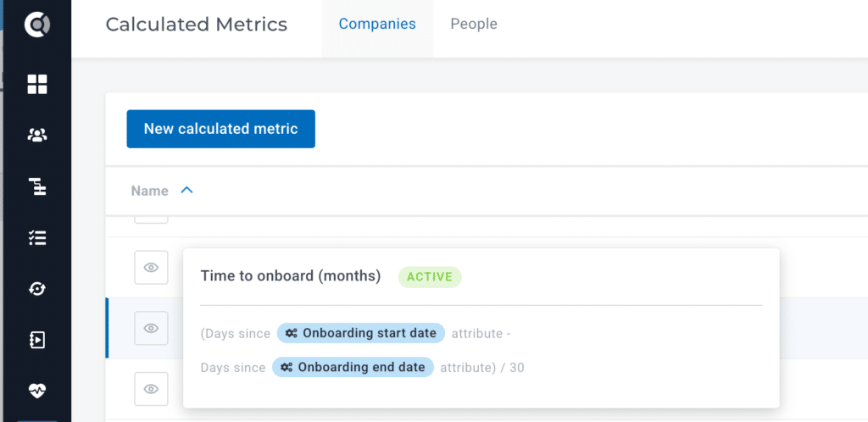Click the Calculated Metrics page heading
868x422 pixels.
(x=197, y=25)
